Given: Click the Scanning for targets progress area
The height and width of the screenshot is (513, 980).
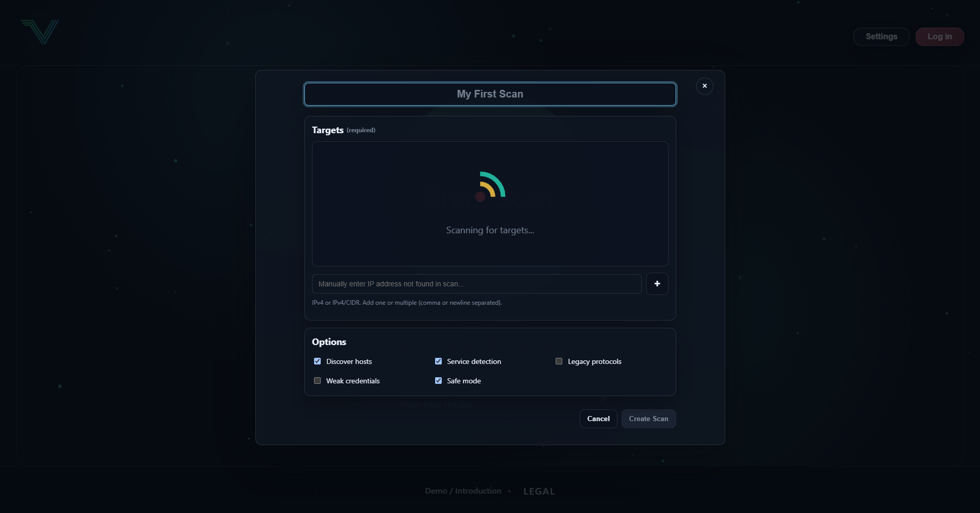Looking at the screenshot, I should click(489, 230).
